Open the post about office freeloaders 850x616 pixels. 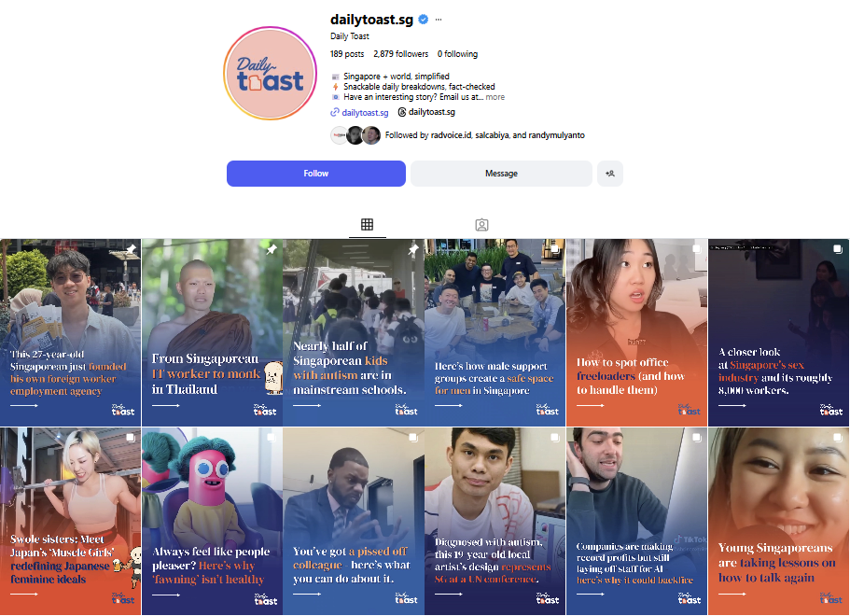click(636, 332)
